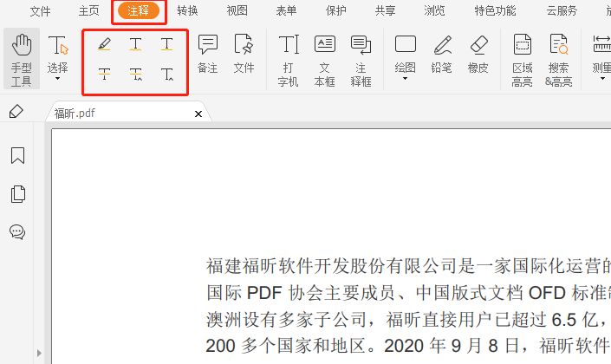Screen dimensions: 611x364
Task: Select the Callout (注释框) tool
Action: tap(361, 59)
